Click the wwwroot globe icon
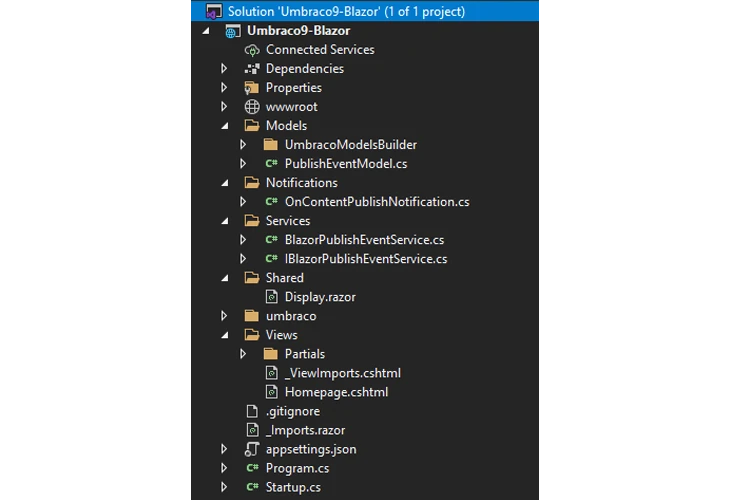Viewport: 729px width, 500px height. coord(252,107)
